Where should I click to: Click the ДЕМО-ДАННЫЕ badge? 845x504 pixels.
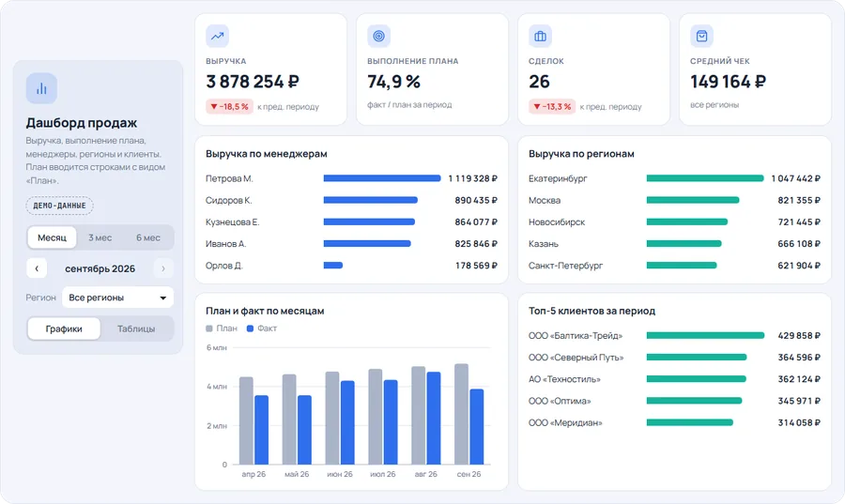click(59, 206)
